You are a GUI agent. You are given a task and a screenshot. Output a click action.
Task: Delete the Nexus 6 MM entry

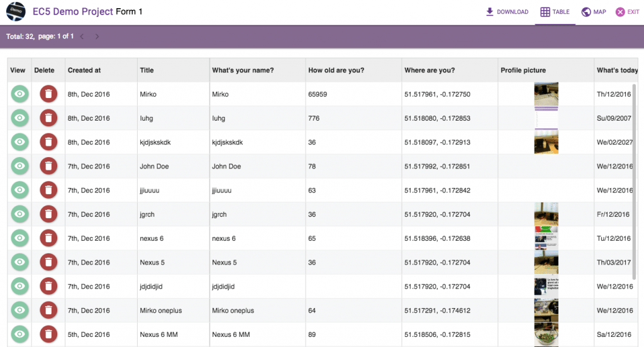(48, 334)
